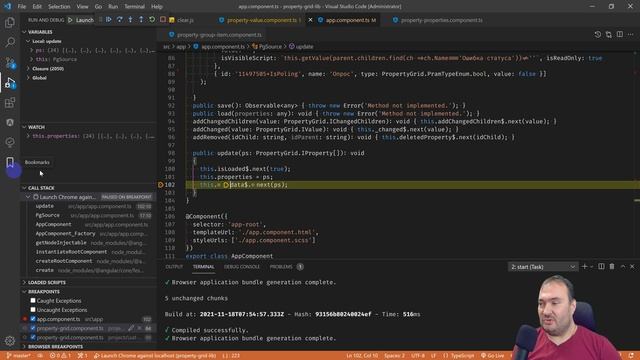640x360 pixels.
Task: Open the Run and Debug view icon
Action: [10, 83]
